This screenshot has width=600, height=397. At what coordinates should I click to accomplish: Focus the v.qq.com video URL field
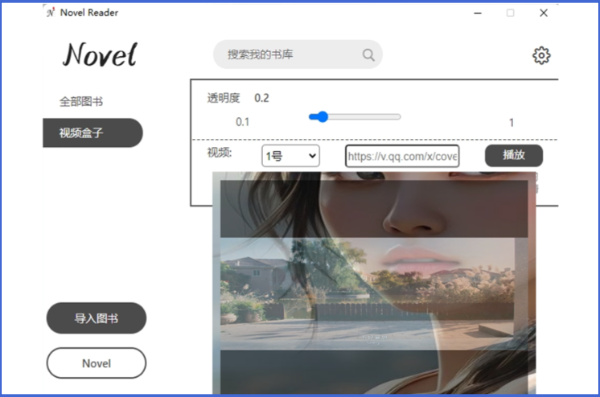[402, 156]
